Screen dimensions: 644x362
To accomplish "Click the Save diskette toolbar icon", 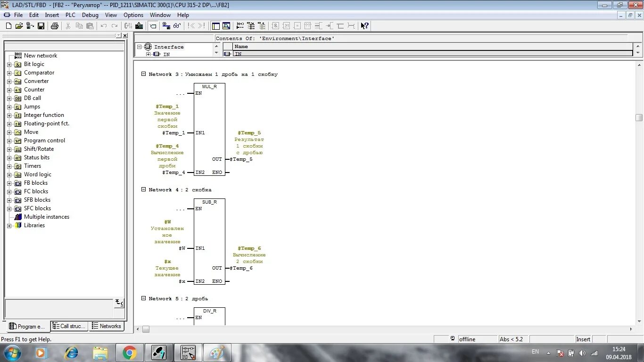I will 41,26.
